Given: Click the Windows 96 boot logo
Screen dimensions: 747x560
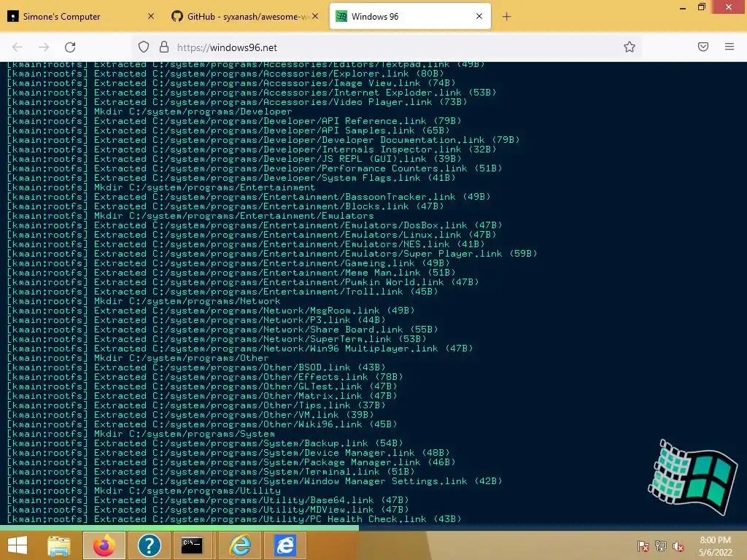Looking at the screenshot, I should pyautogui.click(x=692, y=476).
